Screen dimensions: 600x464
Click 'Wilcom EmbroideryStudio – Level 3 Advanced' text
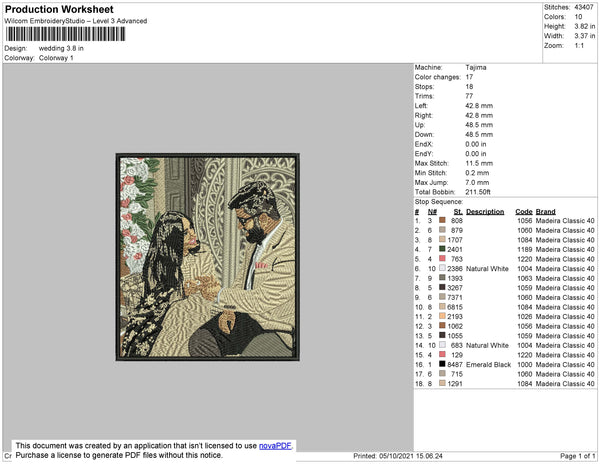(76, 21)
